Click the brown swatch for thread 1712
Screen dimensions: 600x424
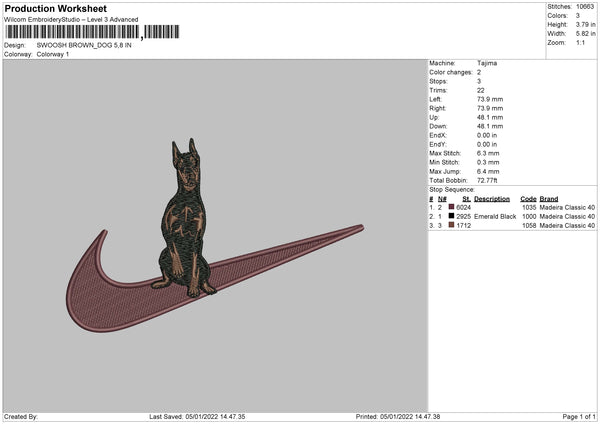(x=452, y=225)
